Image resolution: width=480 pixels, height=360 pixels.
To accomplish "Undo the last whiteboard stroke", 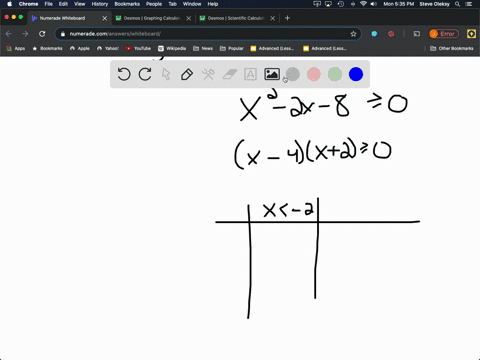I will pyautogui.click(x=124, y=74).
